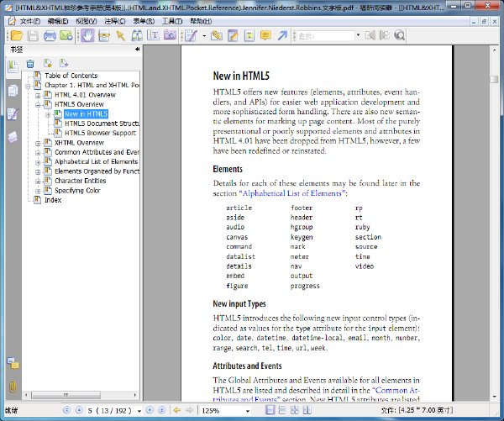Image resolution: width=504 pixels, height=421 pixels.
Task: Collapse the bookmarks panel with double arrow
Action: point(137,50)
